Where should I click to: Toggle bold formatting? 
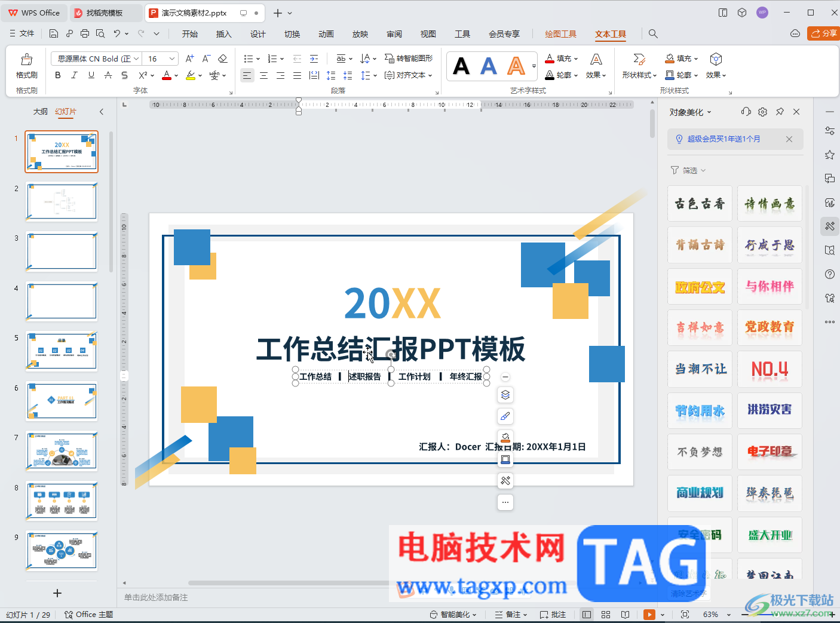tap(57, 75)
